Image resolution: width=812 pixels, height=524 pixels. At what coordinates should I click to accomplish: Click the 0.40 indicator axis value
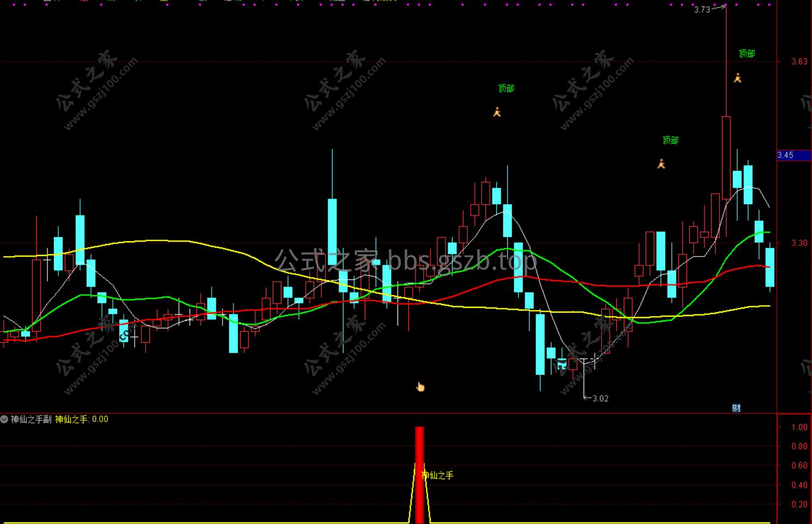pyautogui.click(x=799, y=485)
